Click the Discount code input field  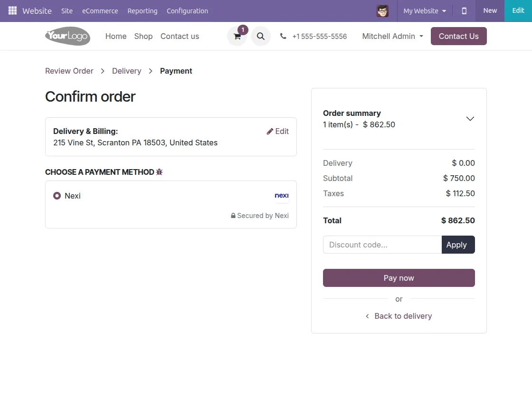point(382,245)
